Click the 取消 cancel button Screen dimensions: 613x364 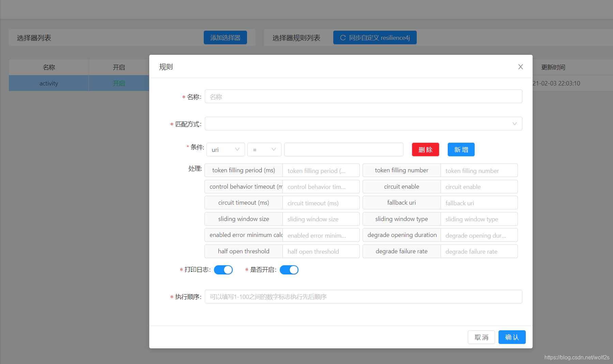click(x=481, y=337)
